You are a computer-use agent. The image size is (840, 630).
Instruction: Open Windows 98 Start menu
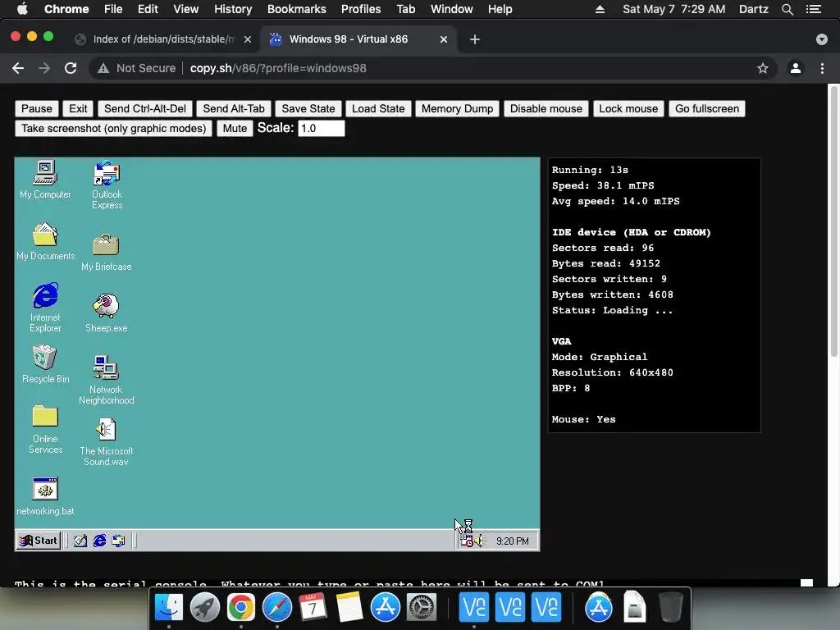click(x=38, y=541)
